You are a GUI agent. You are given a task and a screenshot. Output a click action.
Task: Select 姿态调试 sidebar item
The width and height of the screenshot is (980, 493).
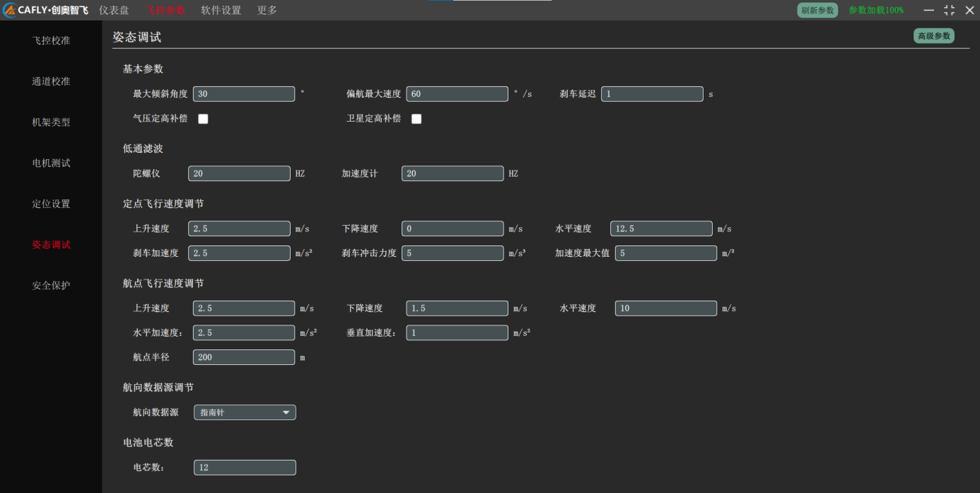tap(51, 245)
